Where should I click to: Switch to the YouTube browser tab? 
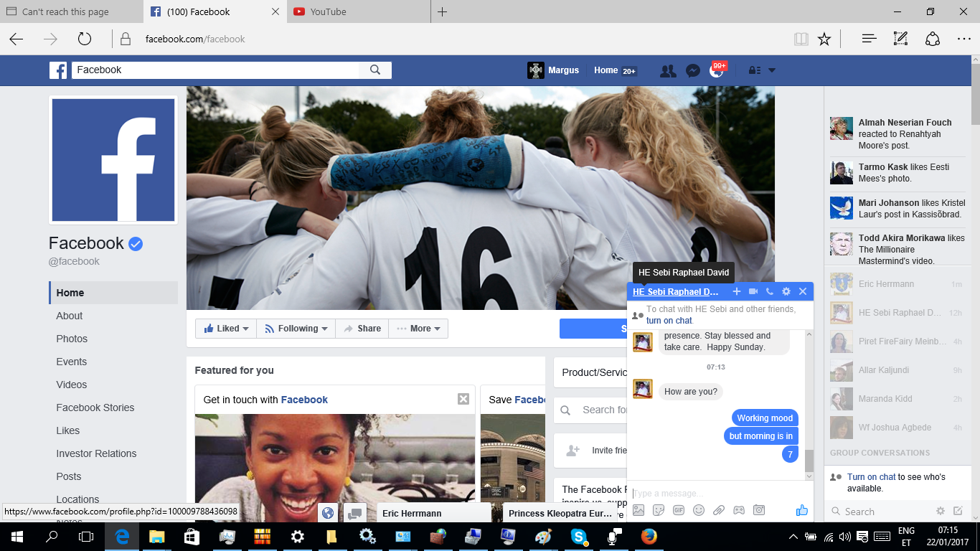point(359,11)
